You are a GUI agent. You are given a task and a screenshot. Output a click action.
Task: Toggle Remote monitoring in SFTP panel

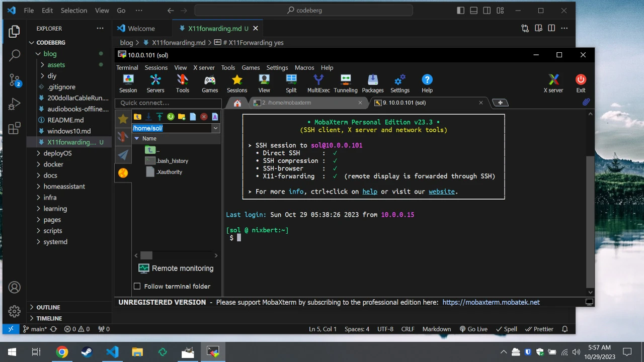click(x=176, y=268)
